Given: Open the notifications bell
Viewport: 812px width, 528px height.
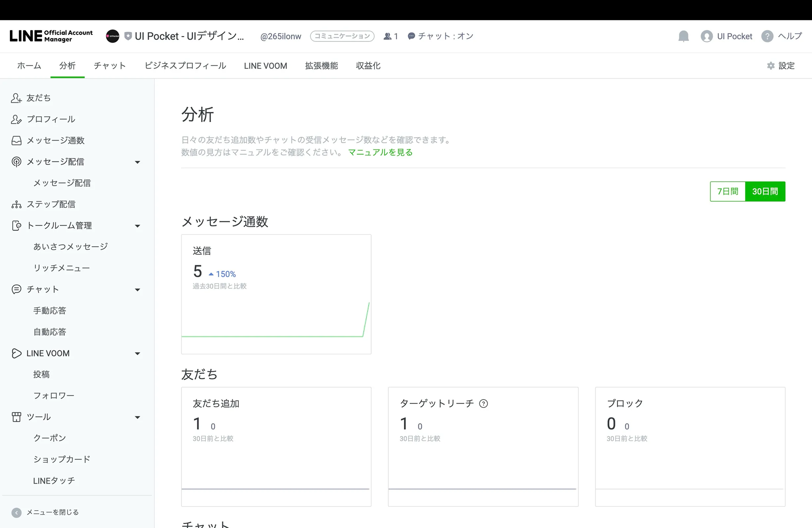Looking at the screenshot, I should pos(683,36).
